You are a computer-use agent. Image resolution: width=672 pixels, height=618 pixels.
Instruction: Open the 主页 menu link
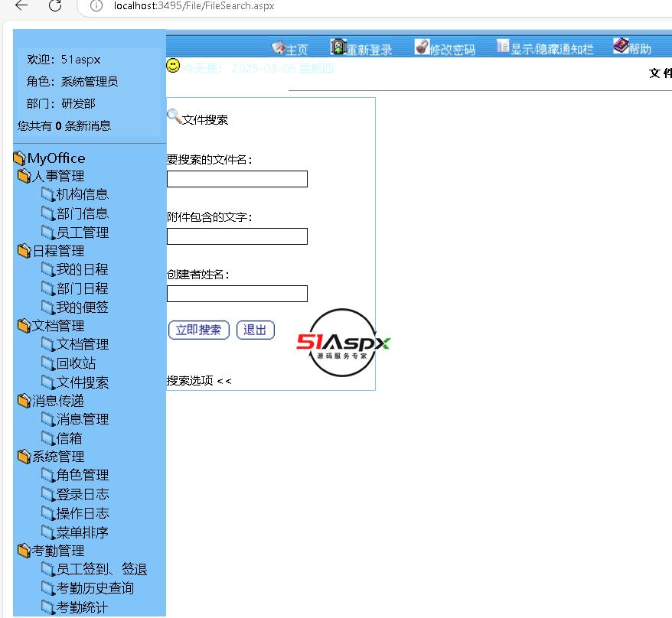point(296,50)
